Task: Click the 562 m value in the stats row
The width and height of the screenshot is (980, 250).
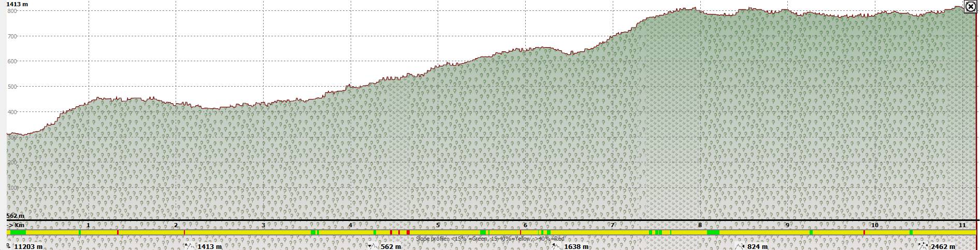Action: click(x=391, y=247)
